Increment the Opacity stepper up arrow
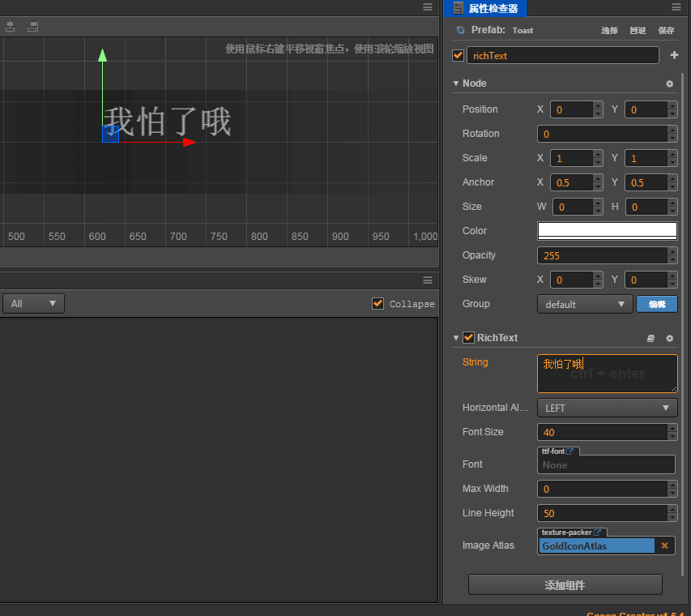Viewport: 691px width, 616px height. tap(672, 252)
